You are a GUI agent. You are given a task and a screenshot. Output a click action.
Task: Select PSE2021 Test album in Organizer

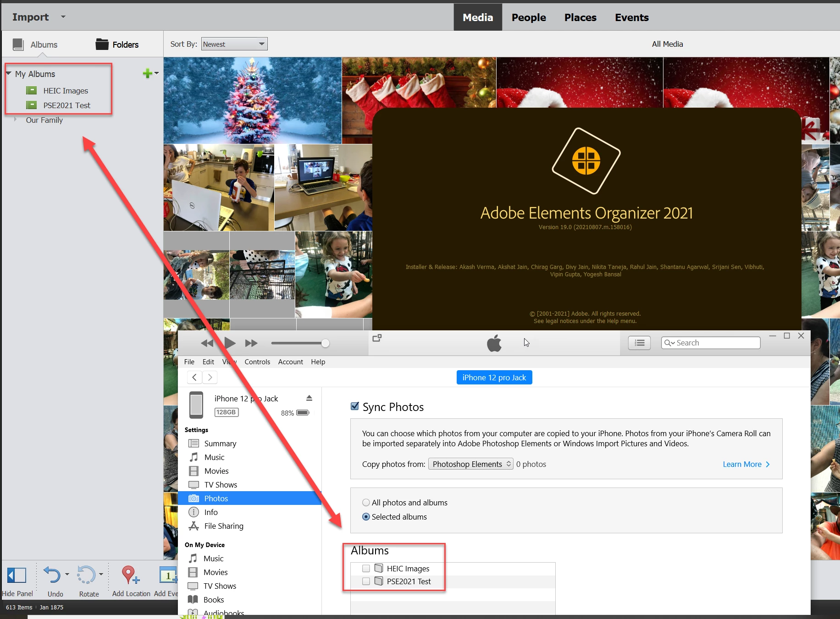coord(67,105)
